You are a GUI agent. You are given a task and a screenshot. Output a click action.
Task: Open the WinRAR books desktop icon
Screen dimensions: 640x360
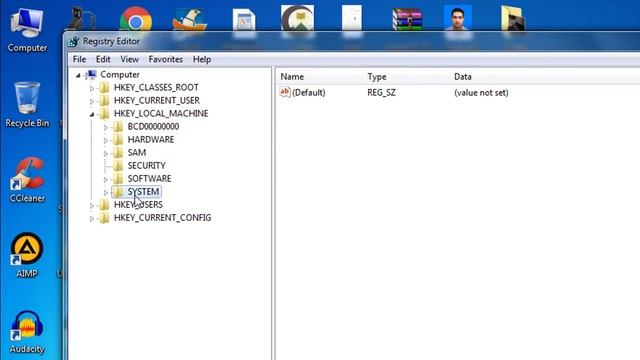tap(407, 19)
